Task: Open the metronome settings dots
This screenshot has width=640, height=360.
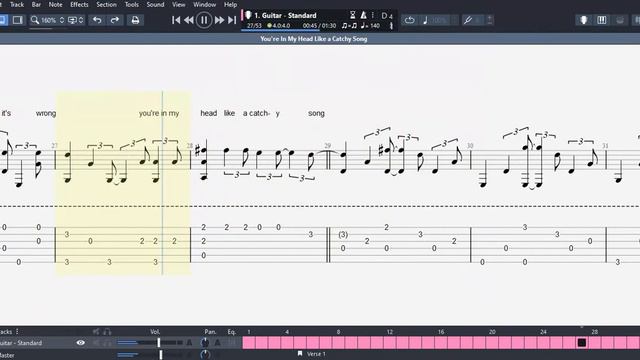Action: [x=373, y=15]
